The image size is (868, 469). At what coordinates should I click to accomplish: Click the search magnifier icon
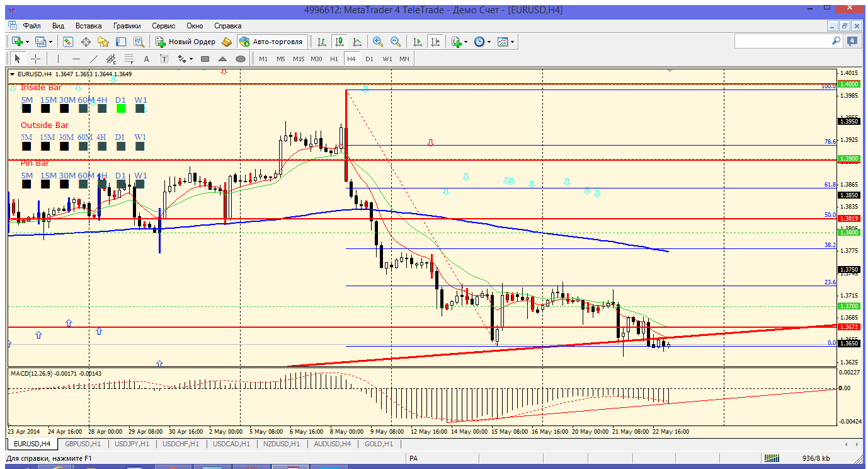(x=837, y=40)
